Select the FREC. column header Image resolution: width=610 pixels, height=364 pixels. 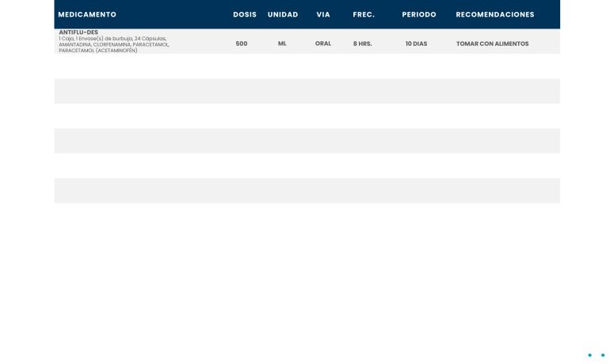364,14
